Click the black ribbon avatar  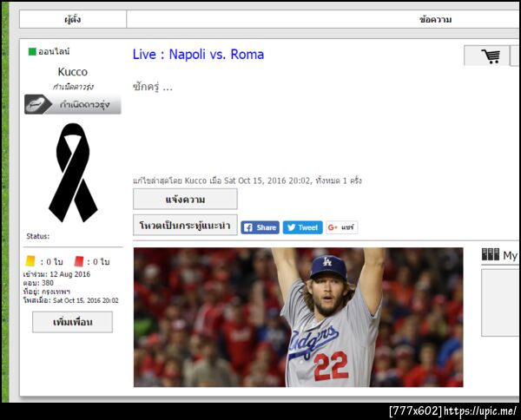pyautogui.click(x=73, y=173)
